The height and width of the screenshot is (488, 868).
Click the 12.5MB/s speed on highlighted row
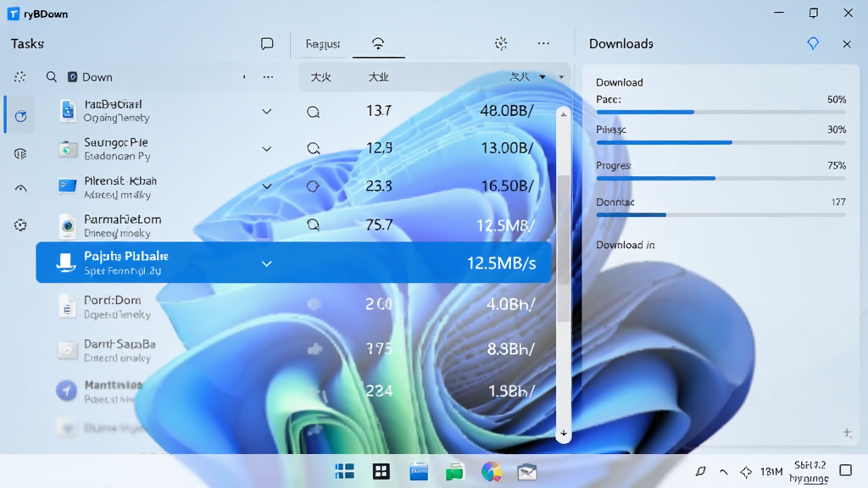502,263
